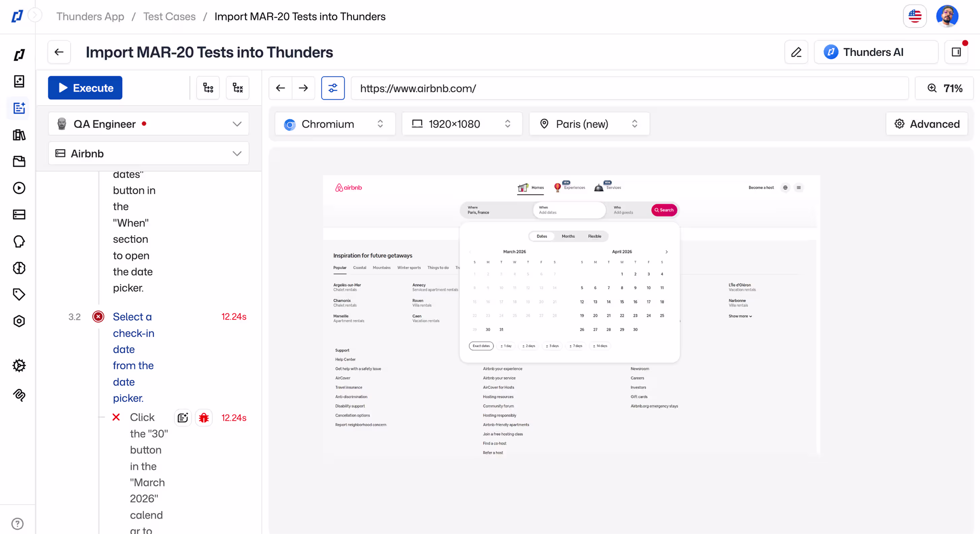This screenshot has height=534, width=980.
Task: Click the pink Search button
Action: (x=664, y=210)
